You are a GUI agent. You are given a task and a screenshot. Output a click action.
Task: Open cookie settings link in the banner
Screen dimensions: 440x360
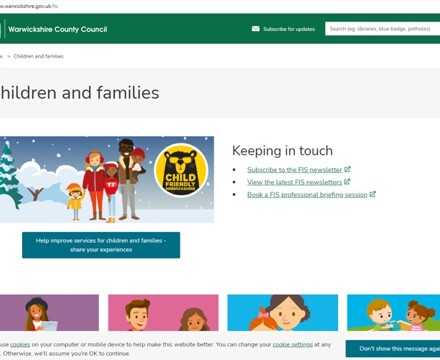coord(293,345)
